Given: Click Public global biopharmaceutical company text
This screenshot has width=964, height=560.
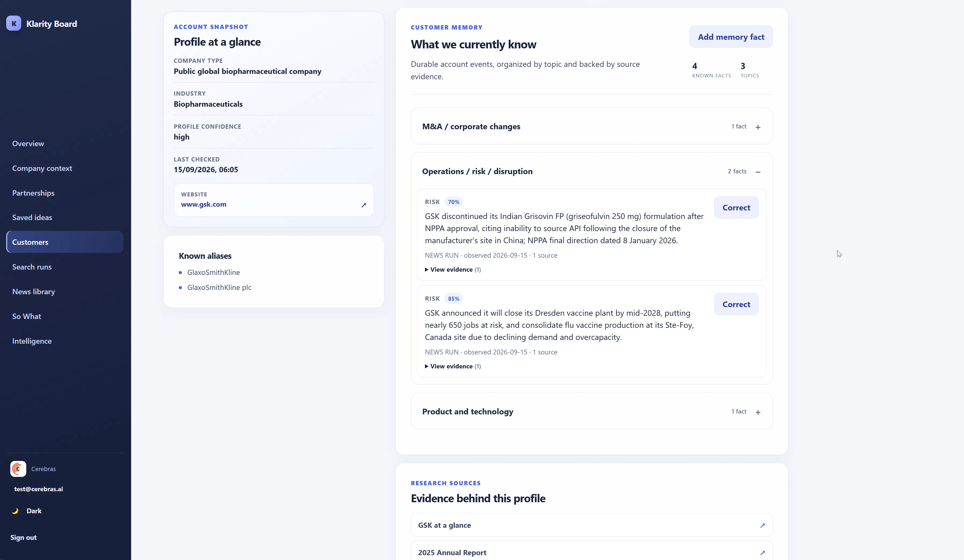Looking at the screenshot, I should click(x=248, y=71).
